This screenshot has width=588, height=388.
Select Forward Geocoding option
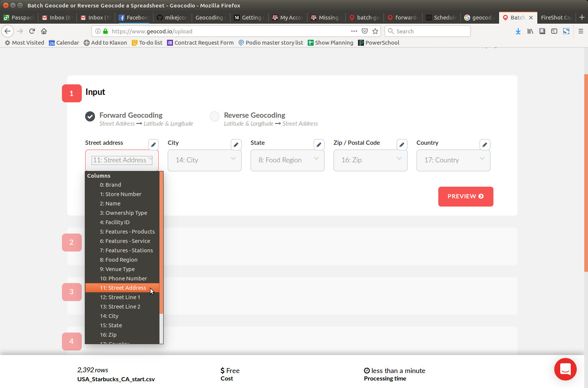click(x=90, y=117)
